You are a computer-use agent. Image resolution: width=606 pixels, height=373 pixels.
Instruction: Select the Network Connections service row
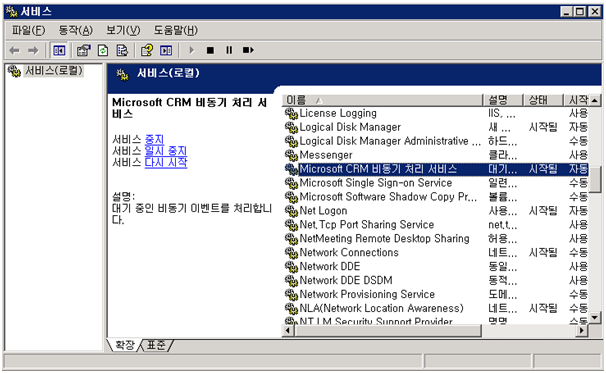coord(436,252)
